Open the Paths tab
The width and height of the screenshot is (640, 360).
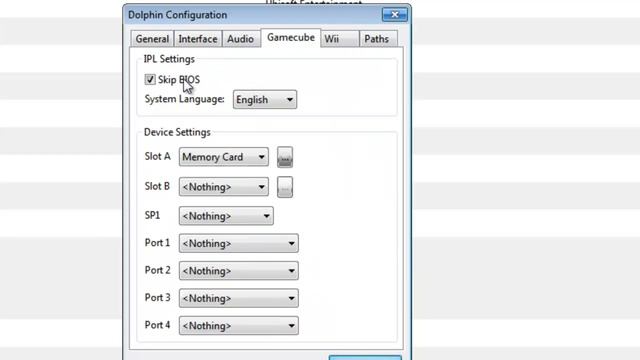pos(378,39)
